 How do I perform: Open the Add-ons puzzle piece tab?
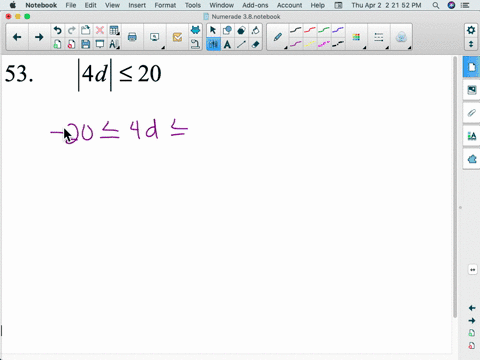472,159
